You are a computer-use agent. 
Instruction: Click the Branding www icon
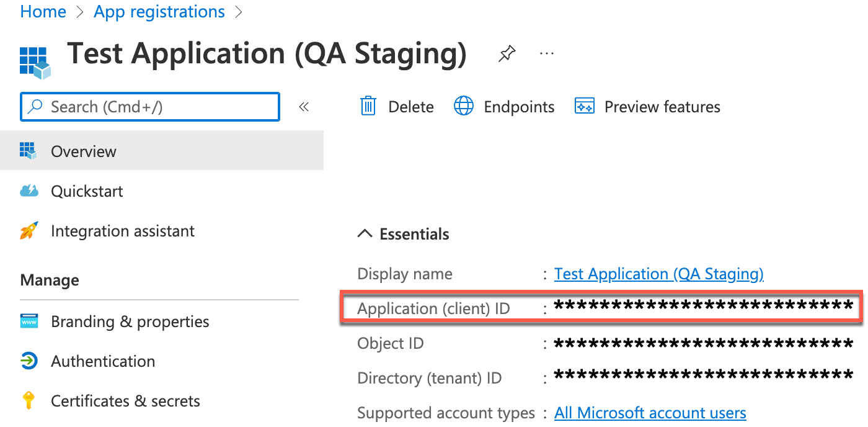(x=29, y=321)
